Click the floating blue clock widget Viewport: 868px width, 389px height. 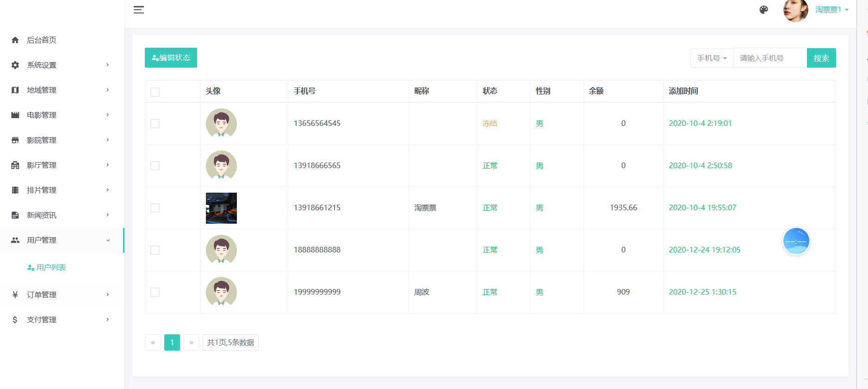coord(796,241)
